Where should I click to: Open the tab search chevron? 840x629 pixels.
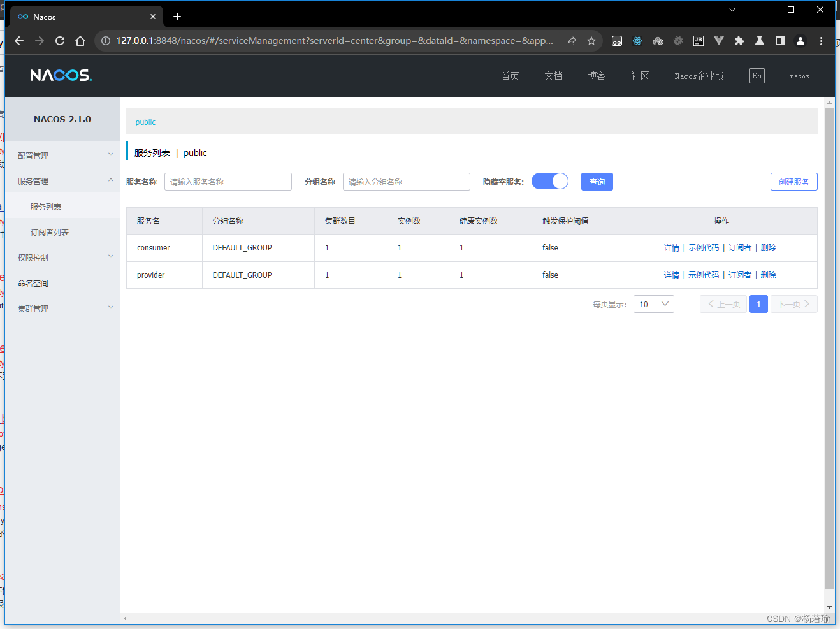pos(732,10)
